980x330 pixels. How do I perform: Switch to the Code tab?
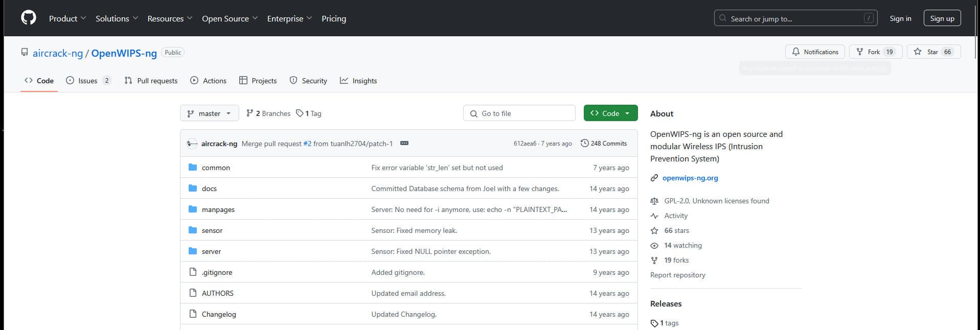[x=39, y=81]
